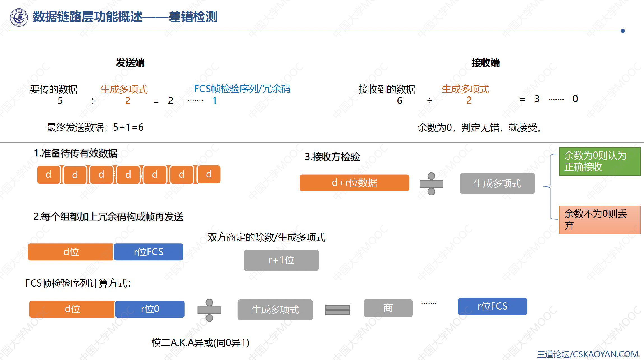Image resolution: width=644 pixels, height=360 pixels.
Task: Click the division icon in step 3
Action: coord(431,184)
